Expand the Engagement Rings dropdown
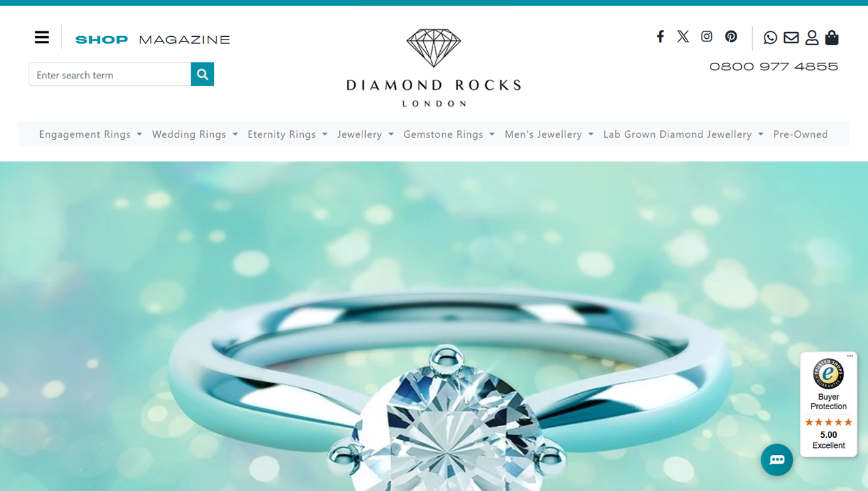868x491 pixels. click(91, 134)
